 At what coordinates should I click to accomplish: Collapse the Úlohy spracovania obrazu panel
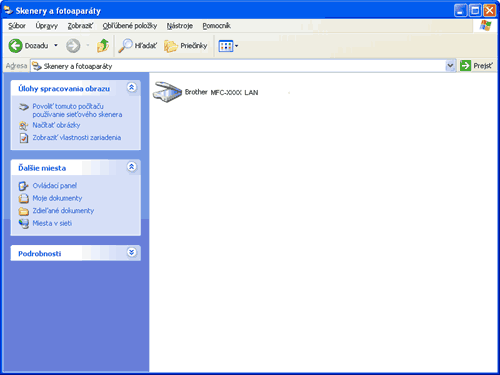[x=132, y=87]
